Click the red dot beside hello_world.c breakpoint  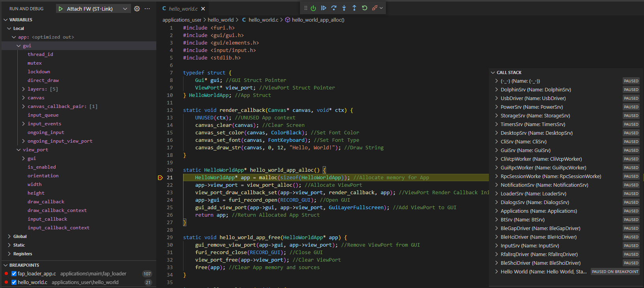coord(6,282)
